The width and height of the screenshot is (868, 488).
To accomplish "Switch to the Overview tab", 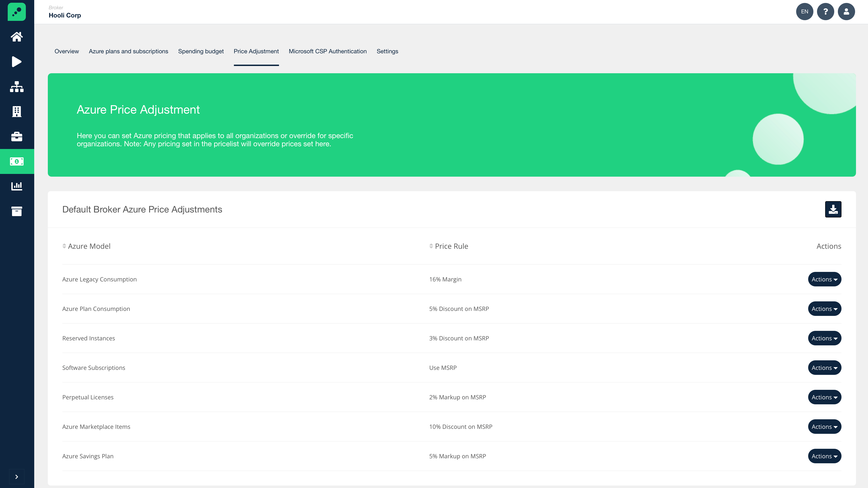I will pos(67,51).
